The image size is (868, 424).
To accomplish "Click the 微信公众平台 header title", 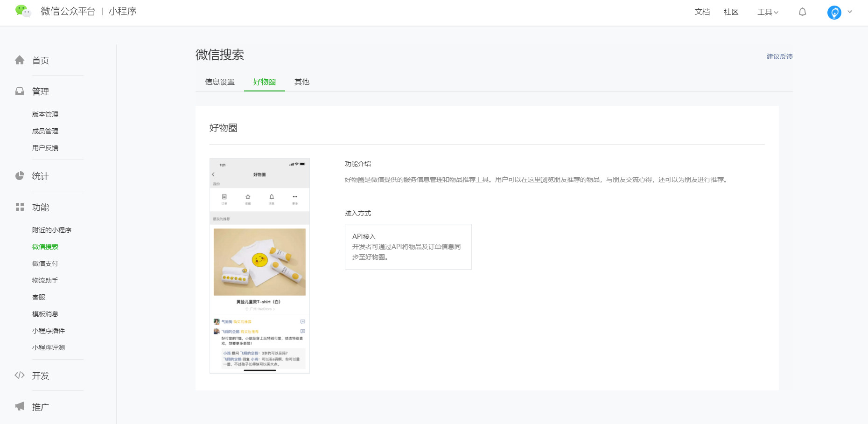I will coord(68,11).
